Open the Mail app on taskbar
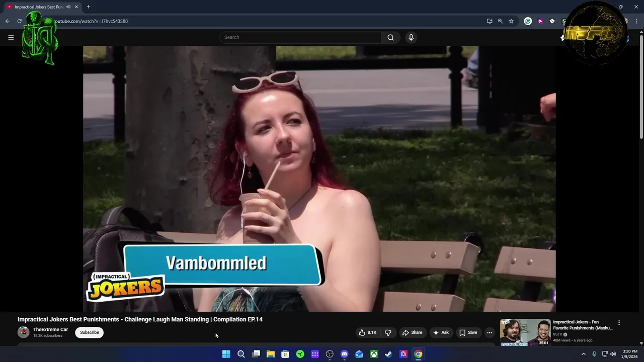The width and height of the screenshot is (644, 362). 359,354
